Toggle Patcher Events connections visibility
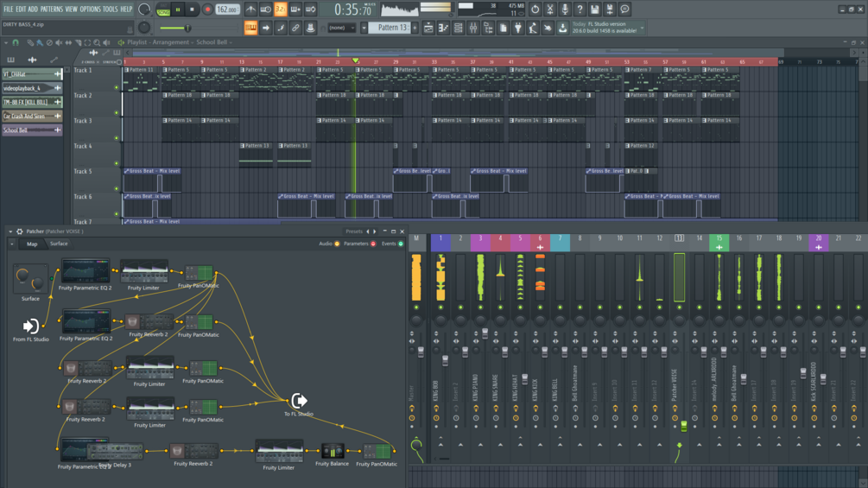 [x=401, y=244]
